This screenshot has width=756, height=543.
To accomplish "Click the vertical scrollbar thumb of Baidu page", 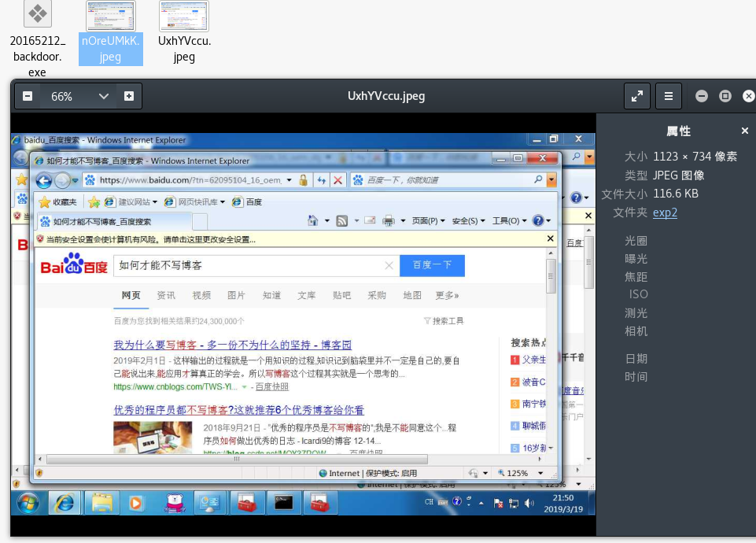I will 550,276.
